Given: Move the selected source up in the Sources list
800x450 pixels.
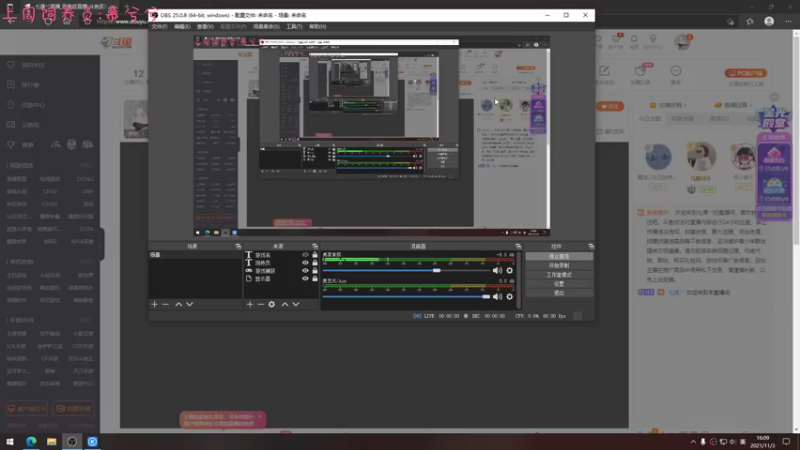Looking at the screenshot, I should (x=285, y=304).
